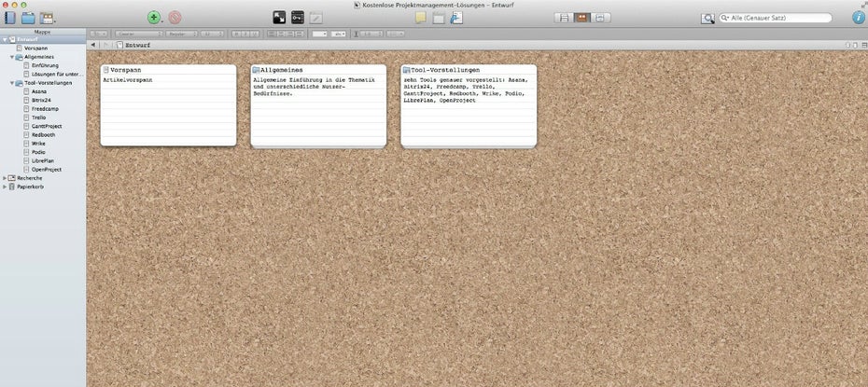Viewport: 868px width, 387px height.
Task: Open the Keywords panel icon
Action: pyautogui.click(x=298, y=18)
